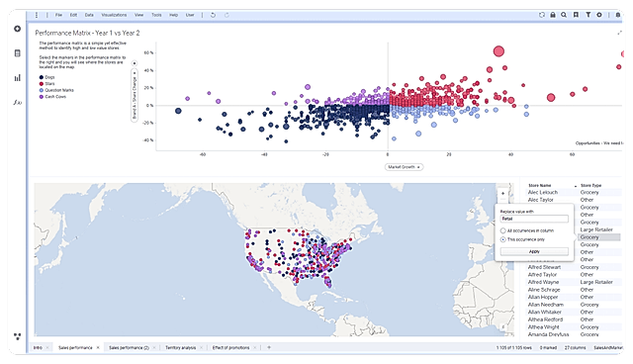Sort by Store Name column arrow
The width and height of the screenshot is (633, 364).
(576, 186)
